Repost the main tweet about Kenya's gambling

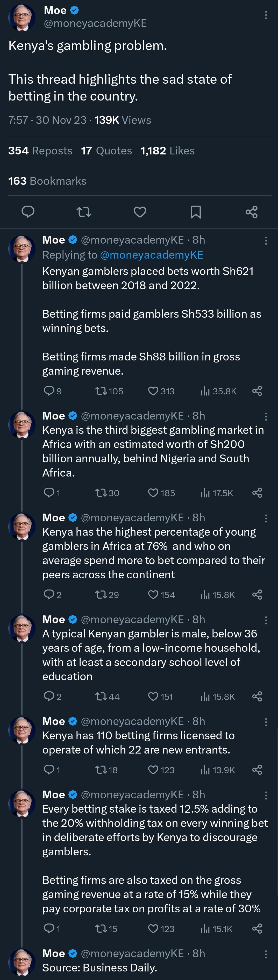pos(84,211)
